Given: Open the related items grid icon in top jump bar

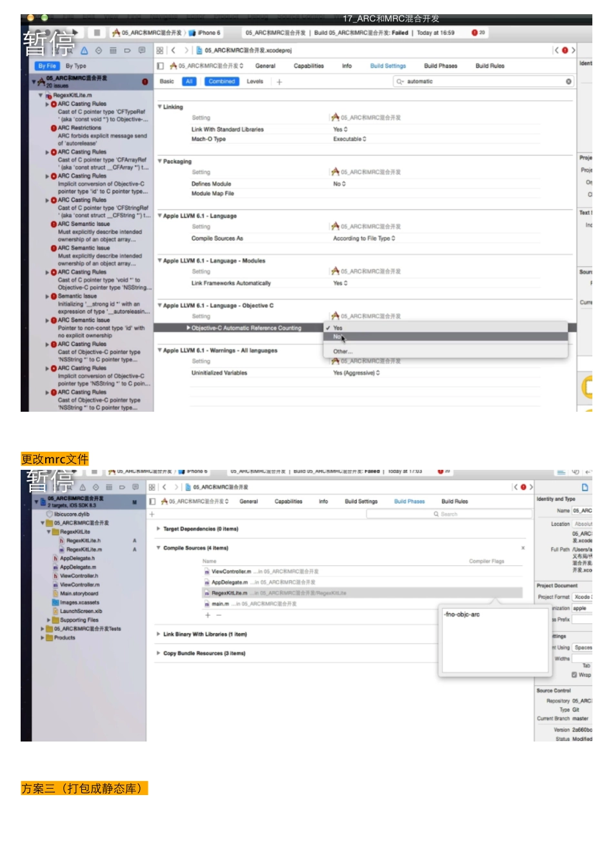Looking at the screenshot, I should point(160,50).
